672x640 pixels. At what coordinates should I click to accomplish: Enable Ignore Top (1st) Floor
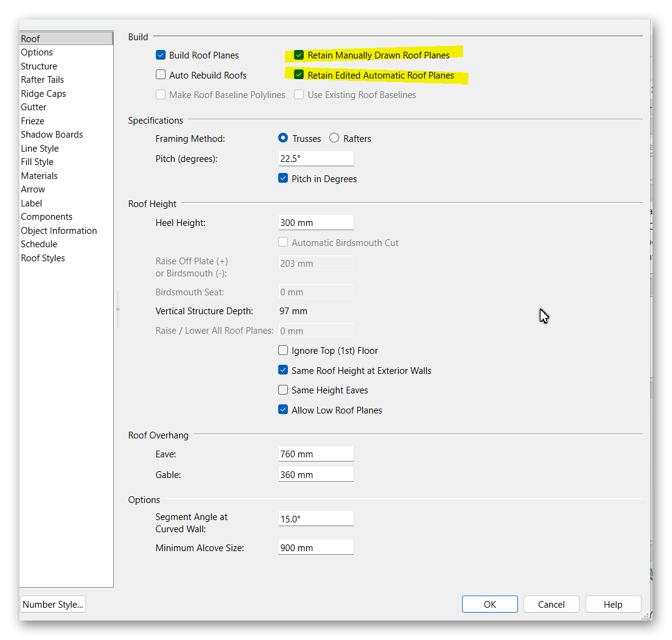point(283,351)
